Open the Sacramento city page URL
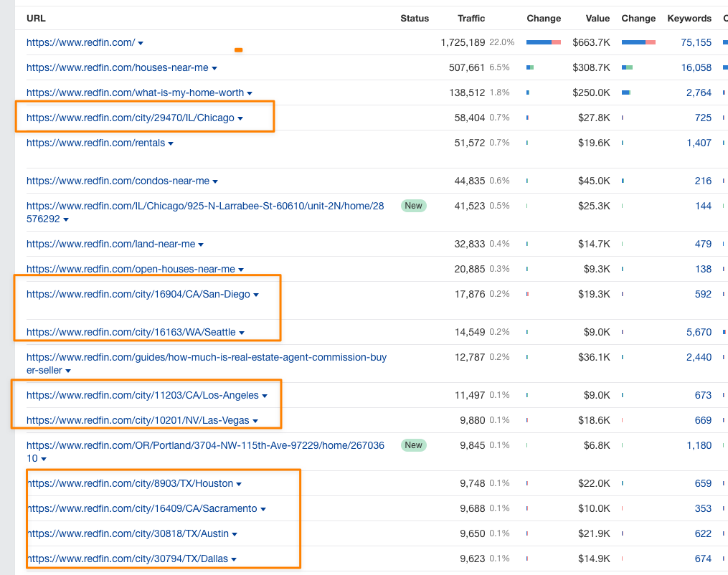This screenshot has width=728, height=575. coord(141,508)
